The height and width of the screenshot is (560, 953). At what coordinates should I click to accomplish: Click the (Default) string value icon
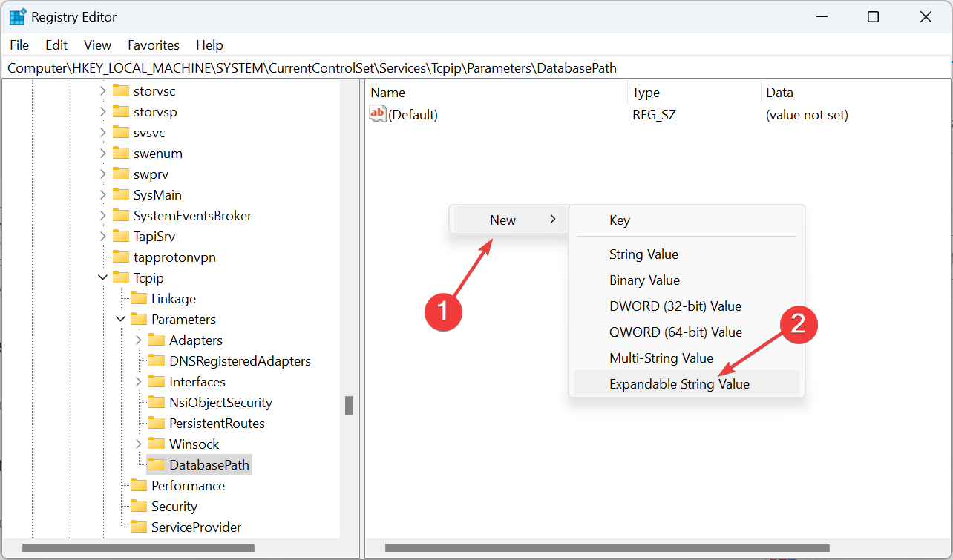(x=378, y=114)
